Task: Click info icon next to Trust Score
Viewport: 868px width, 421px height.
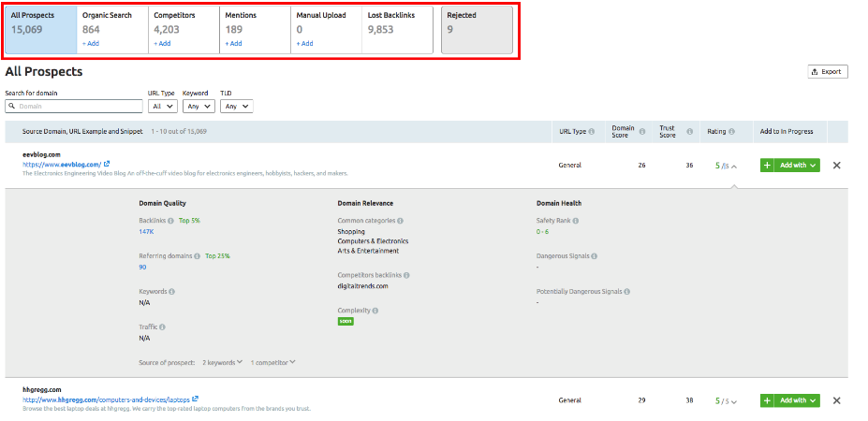Action: pos(687,132)
